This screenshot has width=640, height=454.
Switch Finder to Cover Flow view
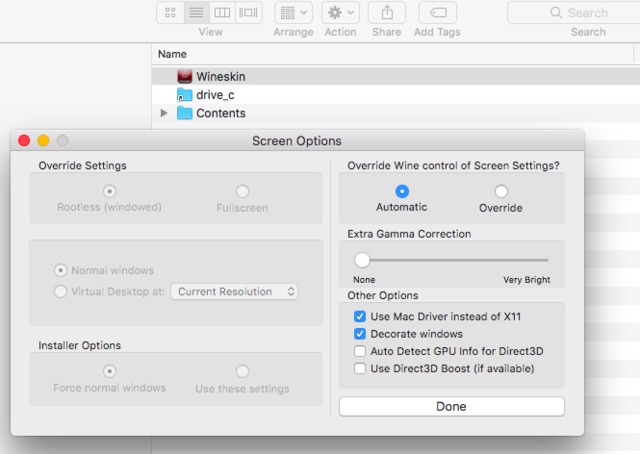click(x=249, y=13)
